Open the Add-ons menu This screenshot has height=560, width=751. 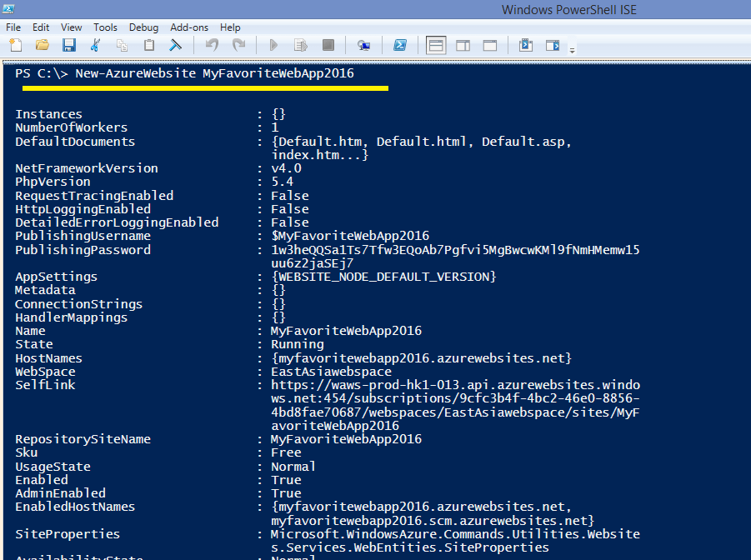coord(189,27)
